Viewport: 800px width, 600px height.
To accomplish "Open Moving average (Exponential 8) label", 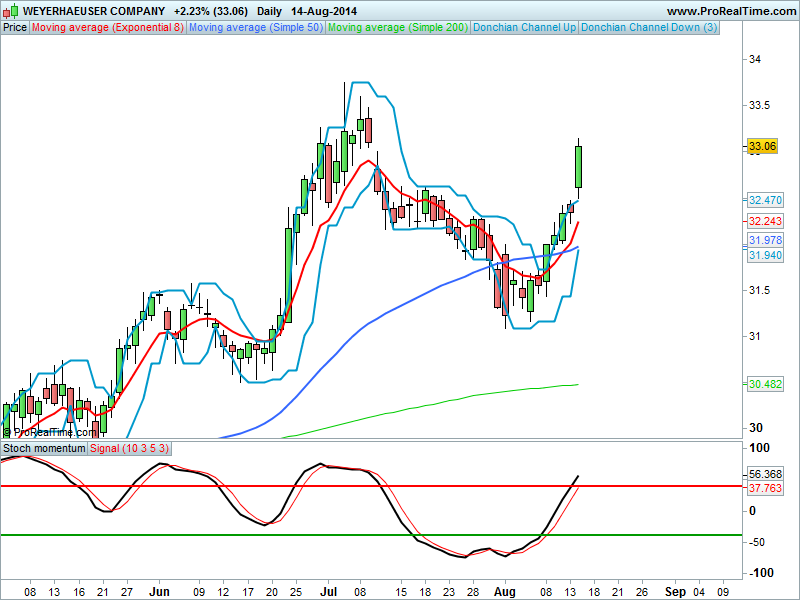I will pos(108,28).
